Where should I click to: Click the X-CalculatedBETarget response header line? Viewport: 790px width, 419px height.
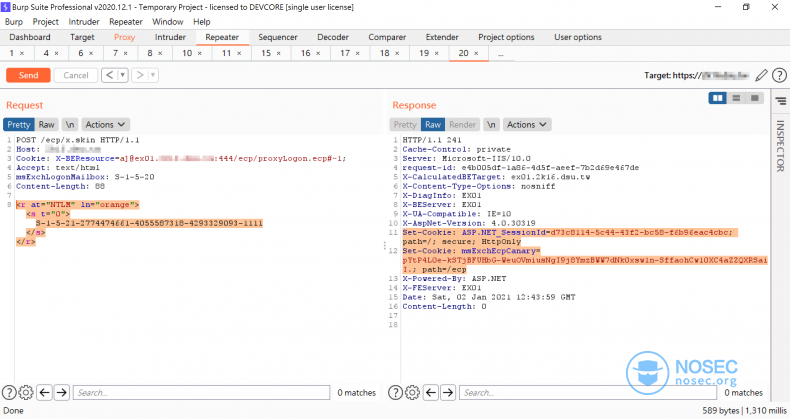(x=496, y=177)
